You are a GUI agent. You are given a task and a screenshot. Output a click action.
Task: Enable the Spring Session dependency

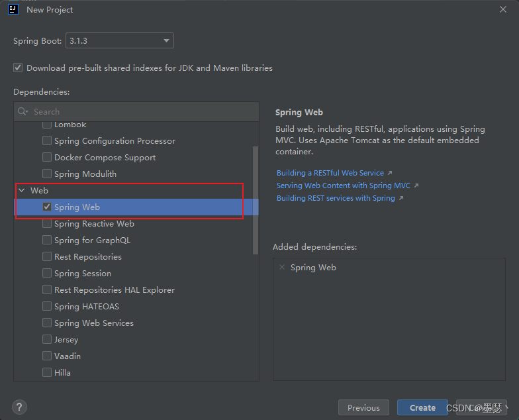coord(47,273)
